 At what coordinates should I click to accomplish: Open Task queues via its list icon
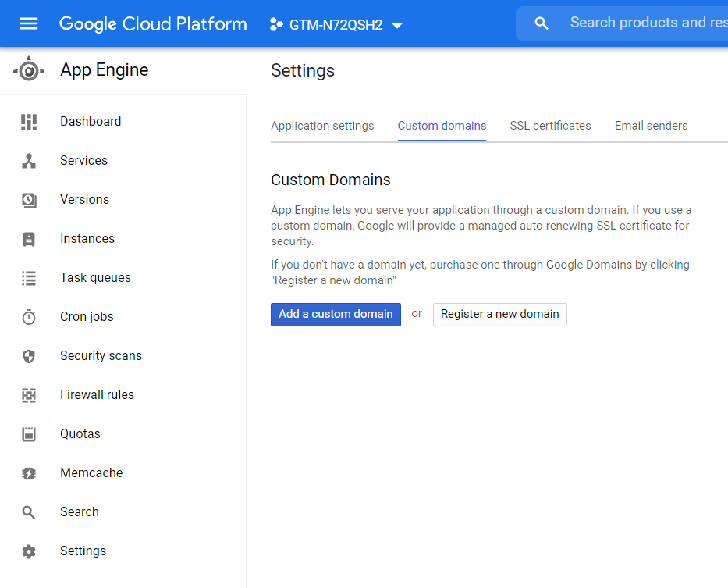[29, 278]
